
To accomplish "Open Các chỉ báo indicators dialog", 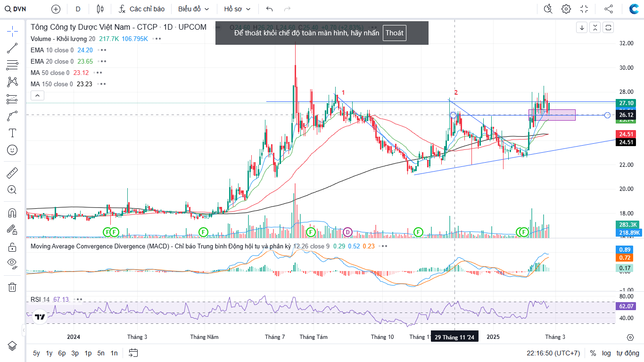I will pyautogui.click(x=141, y=9).
